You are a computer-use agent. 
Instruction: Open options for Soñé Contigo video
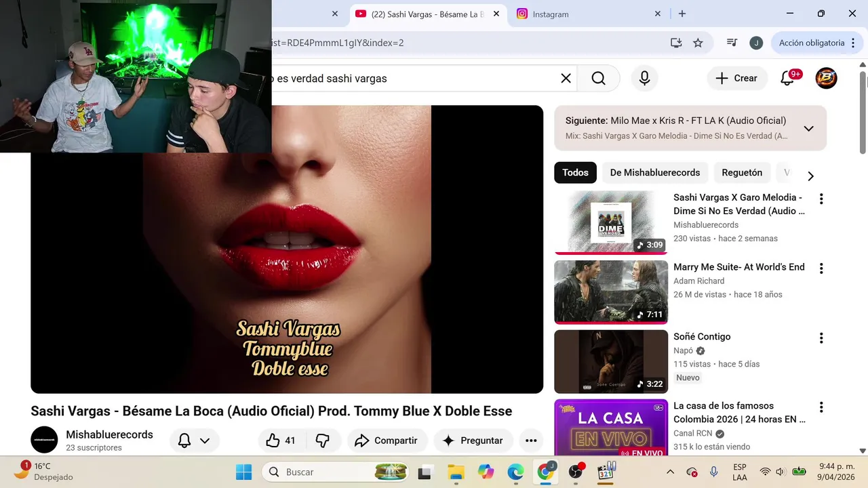821,338
